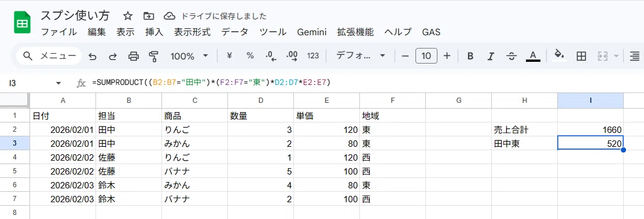
Task: Select the りんご cell in row 2
Action: click(x=194, y=129)
